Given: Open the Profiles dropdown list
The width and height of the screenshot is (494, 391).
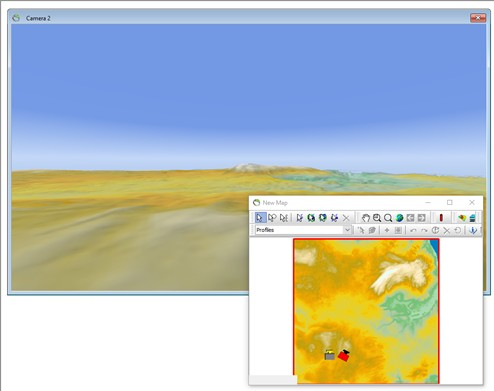Looking at the screenshot, I should point(303,230).
